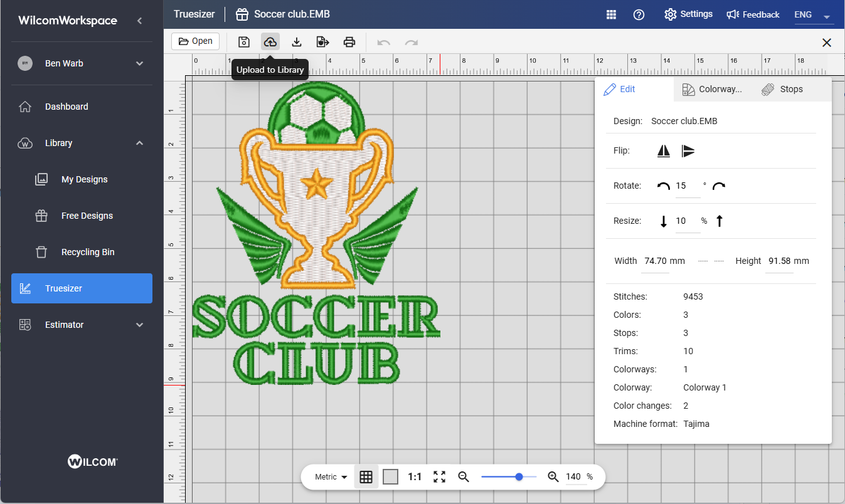Image resolution: width=845 pixels, height=504 pixels.
Task: Increase design size with up arrow
Action: (720, 221)
